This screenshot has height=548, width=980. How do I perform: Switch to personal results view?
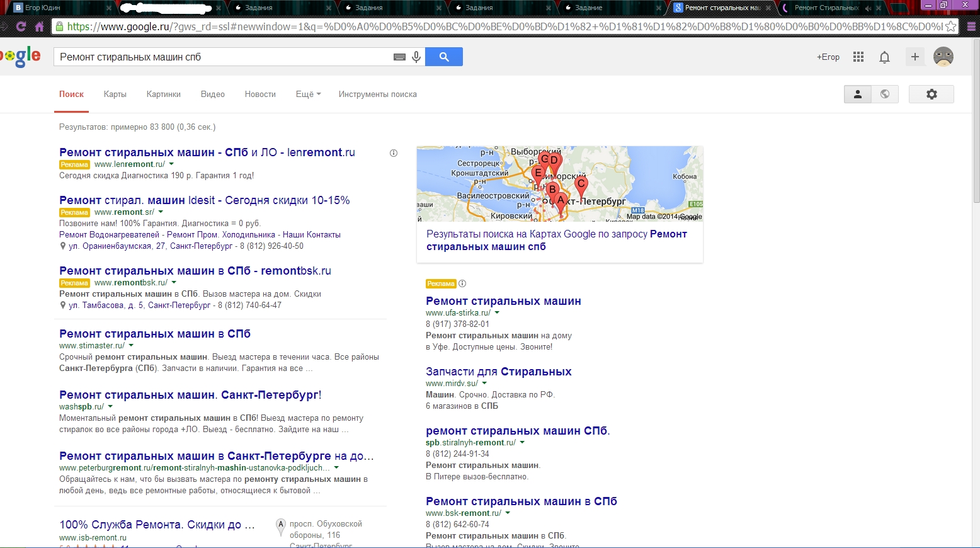click(858, 94)
